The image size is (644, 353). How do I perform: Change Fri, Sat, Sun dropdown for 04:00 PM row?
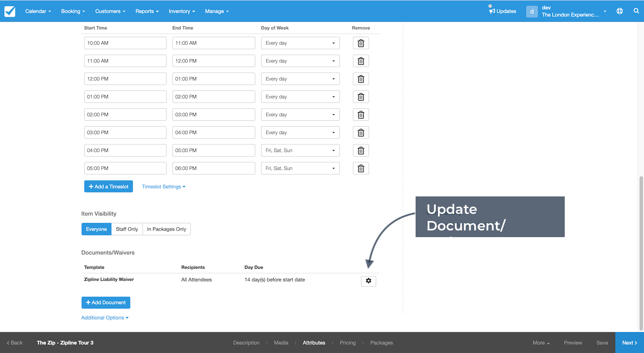pyautogui.click(x=301, y=150)
